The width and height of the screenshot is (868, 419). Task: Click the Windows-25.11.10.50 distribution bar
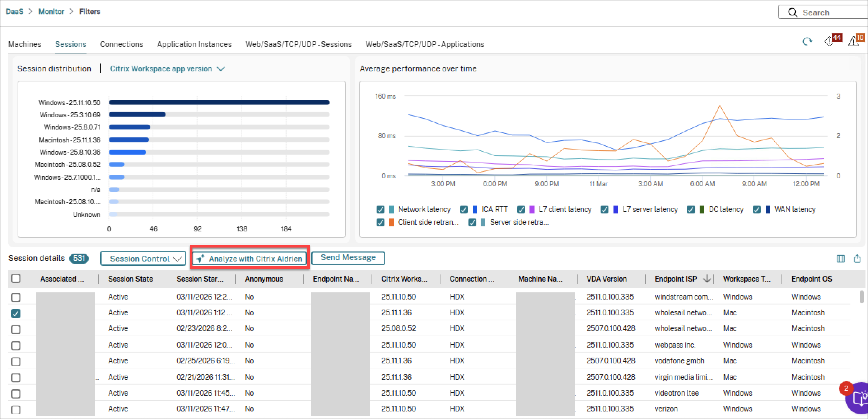click(x=219, y=103)
